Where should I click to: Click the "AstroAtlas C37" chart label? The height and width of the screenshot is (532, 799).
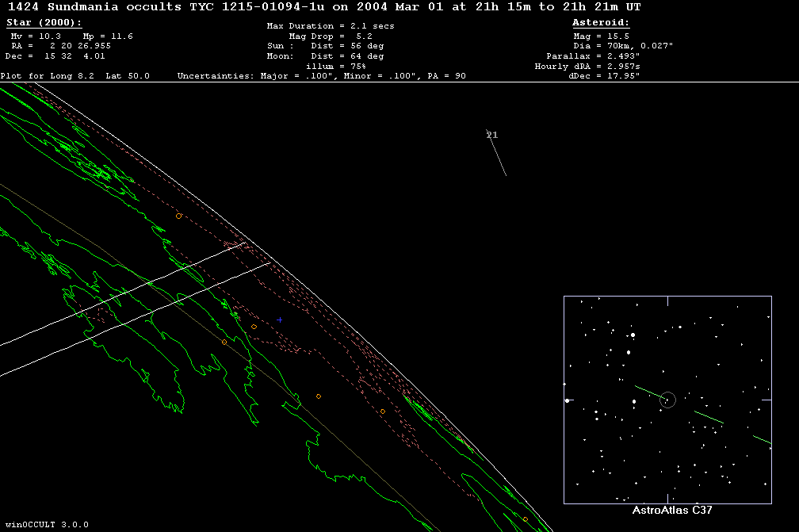pos(667,511)
